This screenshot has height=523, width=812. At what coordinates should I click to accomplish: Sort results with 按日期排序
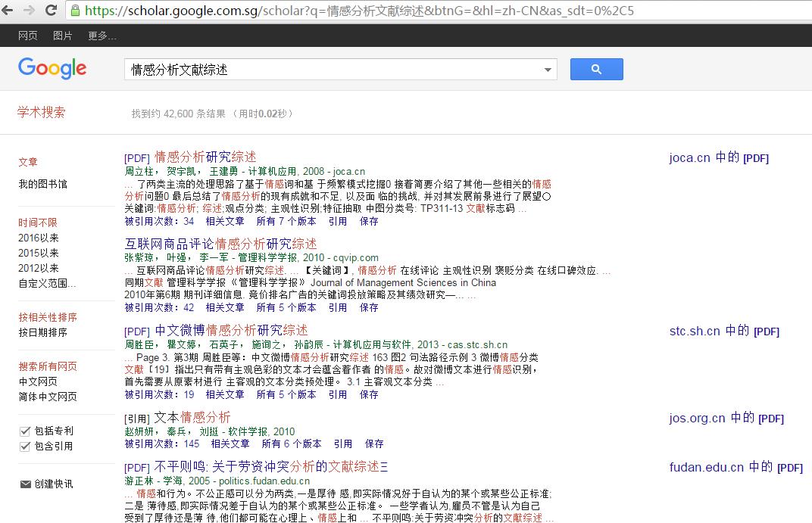coord(43,332)
